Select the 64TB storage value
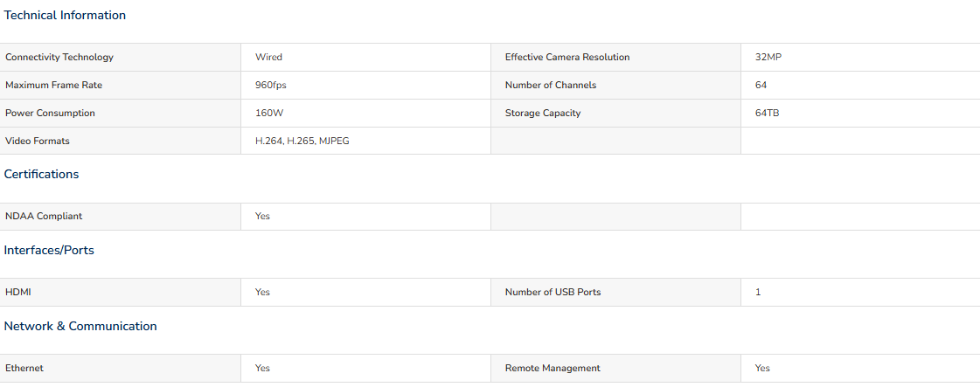Screen dimensions: 980x387 click(x=767, y=114)
